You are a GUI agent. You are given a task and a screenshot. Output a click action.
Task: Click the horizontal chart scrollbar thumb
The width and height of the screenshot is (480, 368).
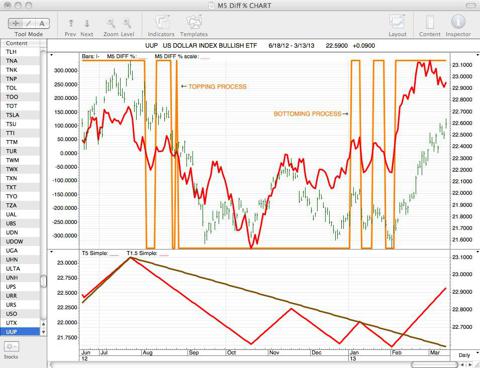coord(434,364)
